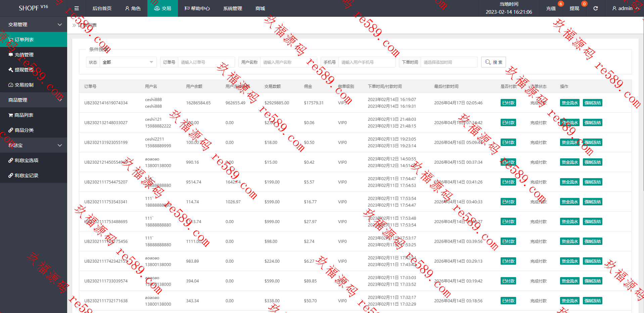Open 商品列表 in the sidebar
The height and width of the screenshot is (313, 644).
click(x=34, y=115)
